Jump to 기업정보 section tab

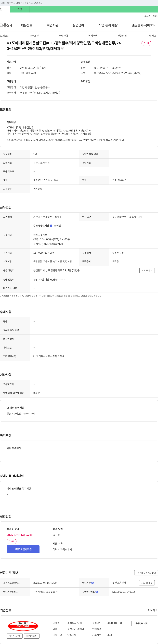tap(151, 36)
